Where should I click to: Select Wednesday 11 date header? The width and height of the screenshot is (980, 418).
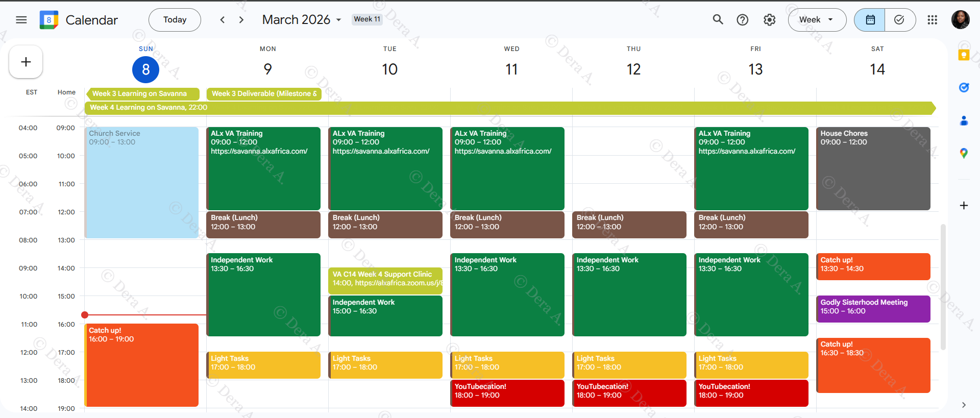click(511, 69)
